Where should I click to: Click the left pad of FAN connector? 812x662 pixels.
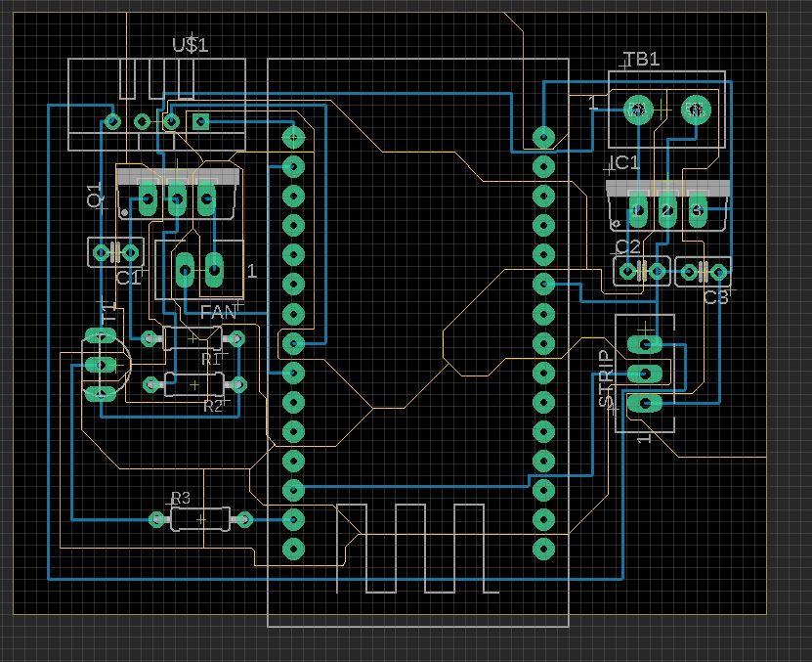coord(185,270)
